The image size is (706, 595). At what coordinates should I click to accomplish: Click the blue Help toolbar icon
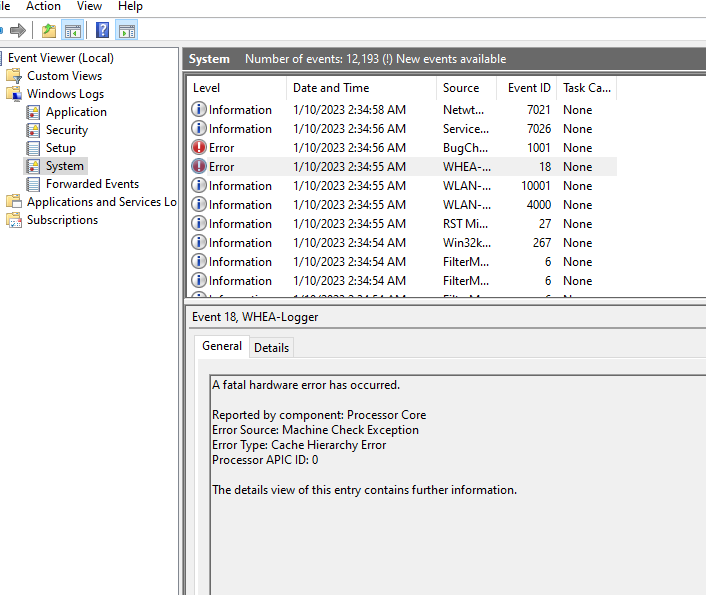coord(102,30)
